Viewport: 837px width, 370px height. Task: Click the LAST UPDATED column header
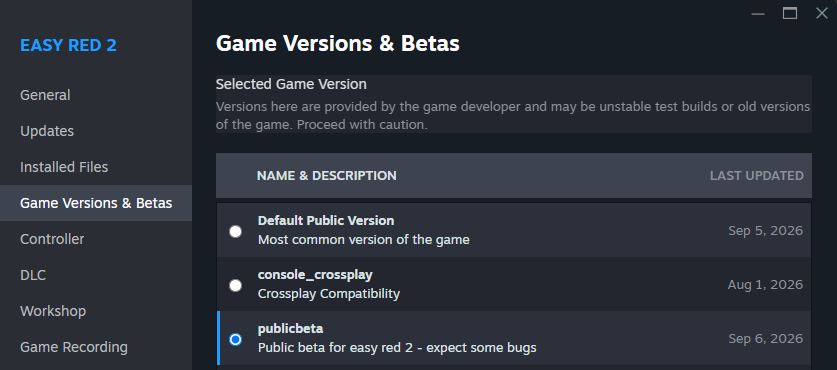click(756, 176)
